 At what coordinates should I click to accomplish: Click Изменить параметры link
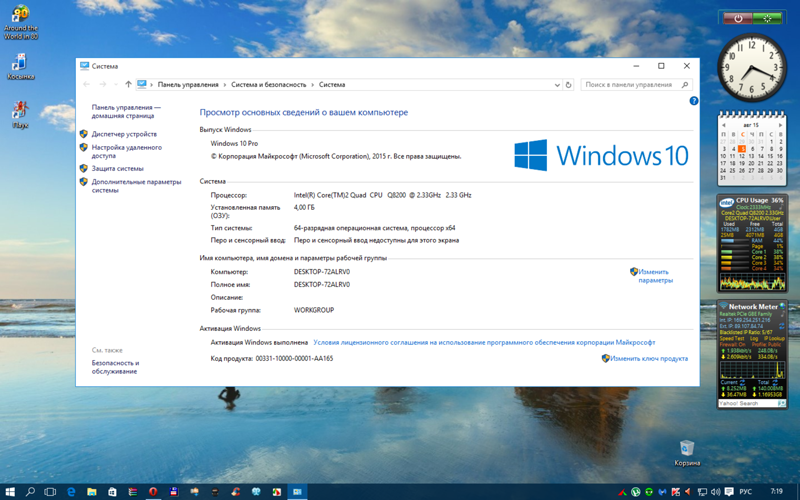coord(656,276)
